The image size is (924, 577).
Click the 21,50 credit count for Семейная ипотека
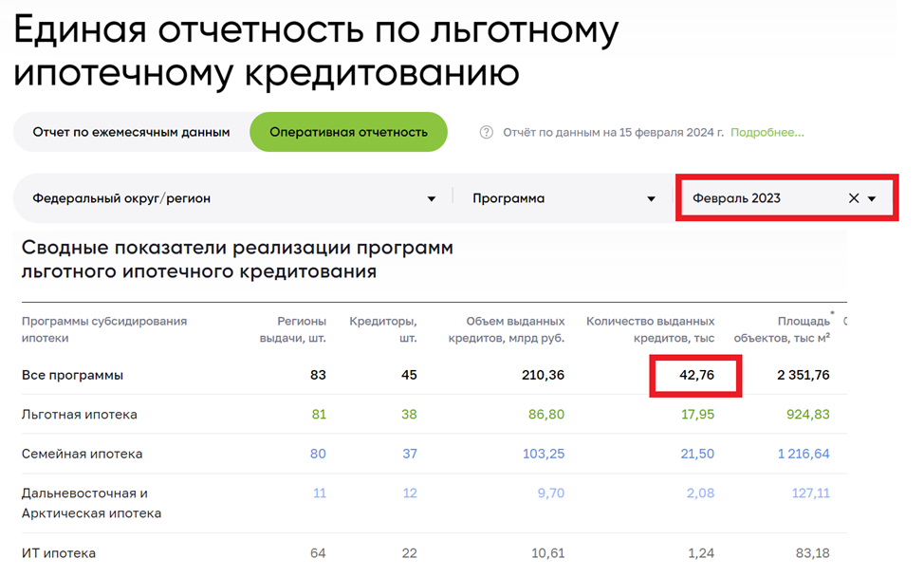click(697, 454)
